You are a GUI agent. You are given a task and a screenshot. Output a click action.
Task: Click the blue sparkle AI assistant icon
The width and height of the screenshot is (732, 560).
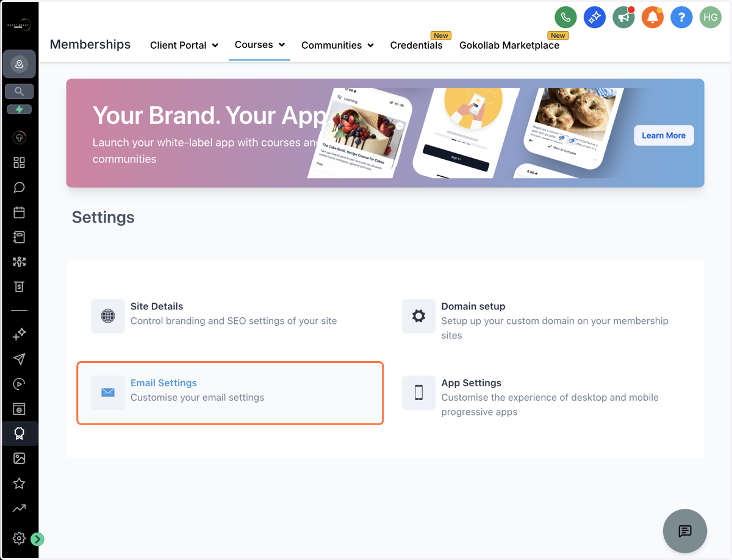[x=594, y=18]
